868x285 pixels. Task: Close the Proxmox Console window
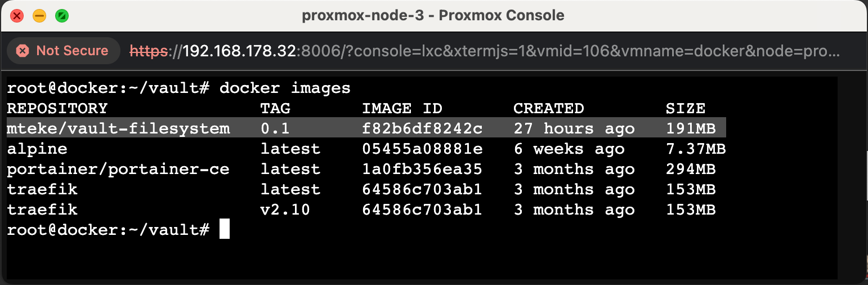[x=17, y=16]
